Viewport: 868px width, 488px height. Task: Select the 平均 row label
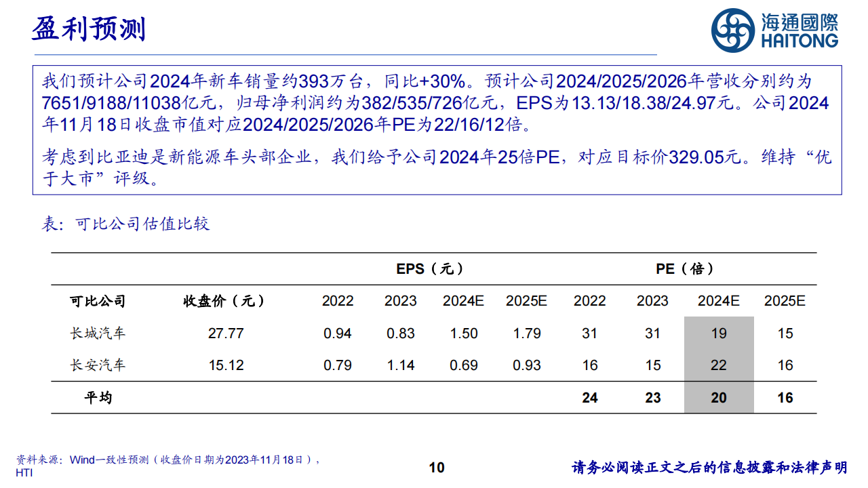click(x=98, y=398)
